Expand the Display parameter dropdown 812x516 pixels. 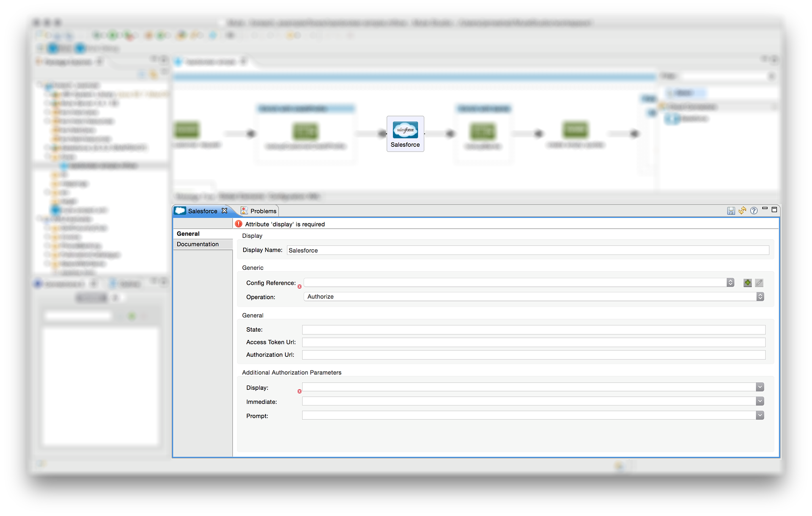760,387
